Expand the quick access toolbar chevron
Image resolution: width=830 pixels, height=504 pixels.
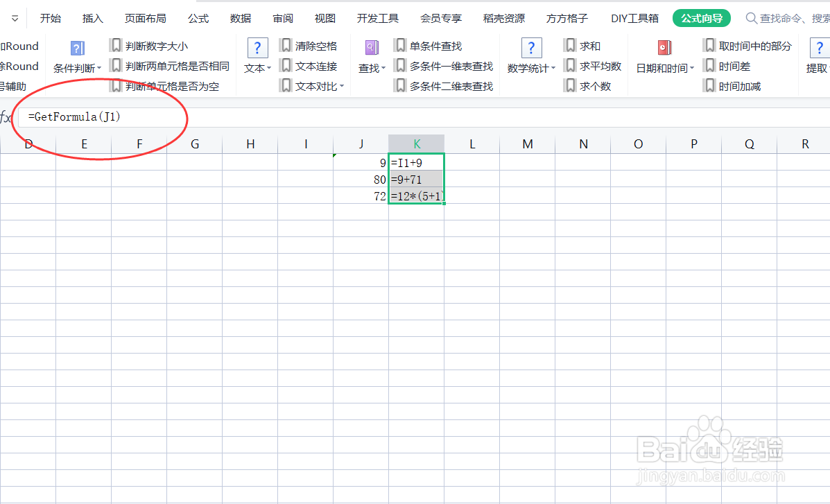(x=15, y=19)
